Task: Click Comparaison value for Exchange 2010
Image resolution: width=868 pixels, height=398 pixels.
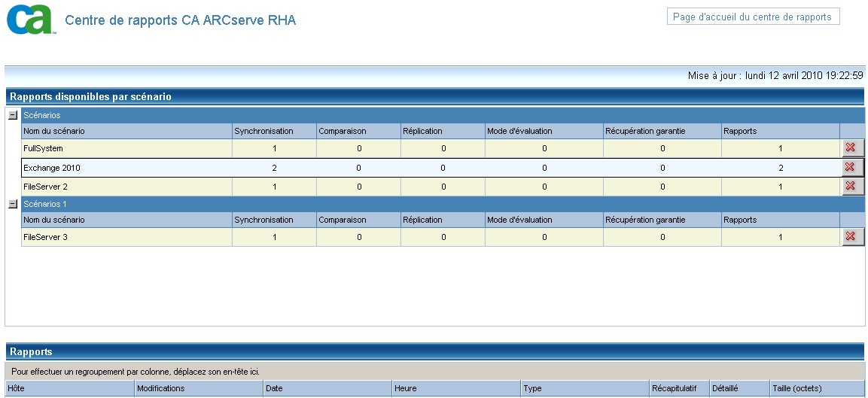Action: pos(358,168)
